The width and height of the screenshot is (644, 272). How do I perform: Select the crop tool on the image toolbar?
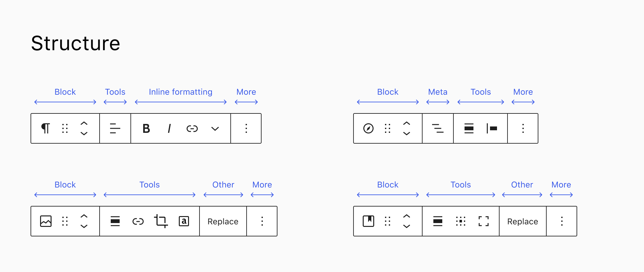[x=161, y=221]
